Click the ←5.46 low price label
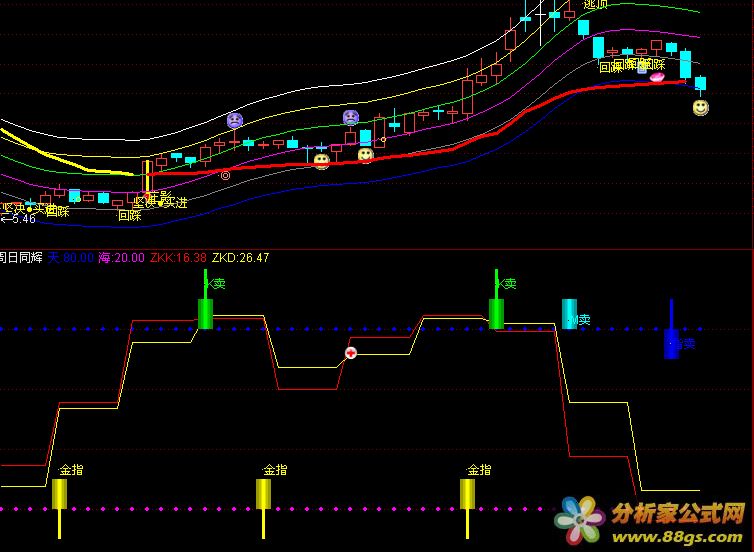This screenshot has height=552, width=754. pyautogui.click(x=18, y=219)
